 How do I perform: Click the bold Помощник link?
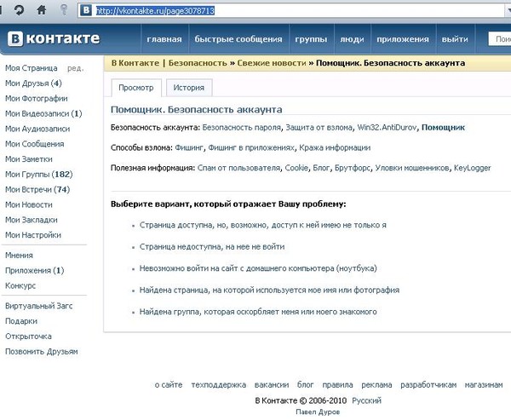(443, 128)
